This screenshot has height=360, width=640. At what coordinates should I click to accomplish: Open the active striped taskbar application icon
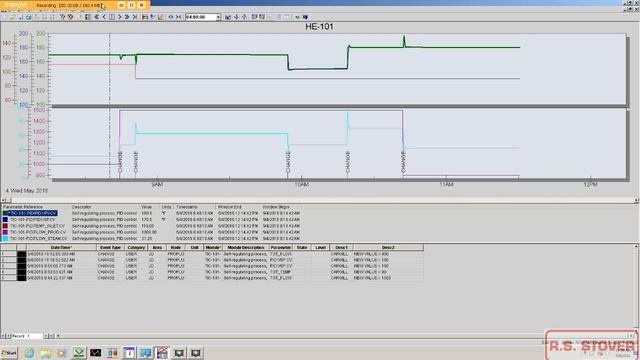pos(162,353)
